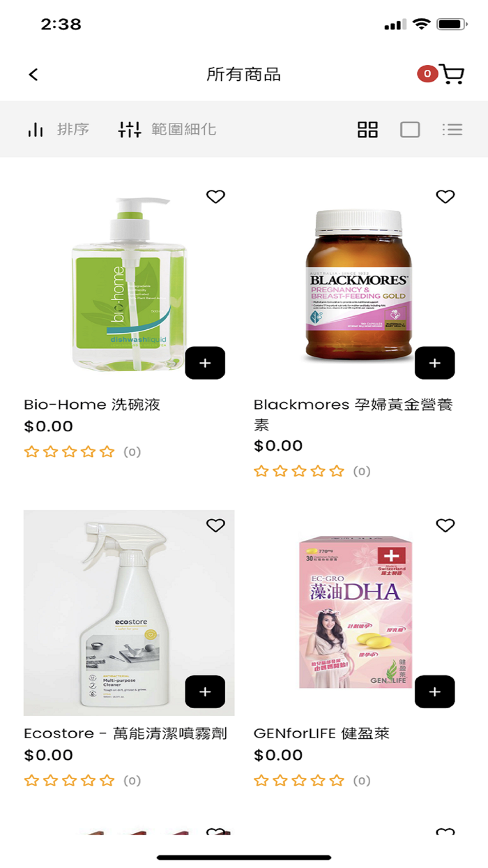
Task: Add Ecostore cleaner spray to cart
Action: 205,691
